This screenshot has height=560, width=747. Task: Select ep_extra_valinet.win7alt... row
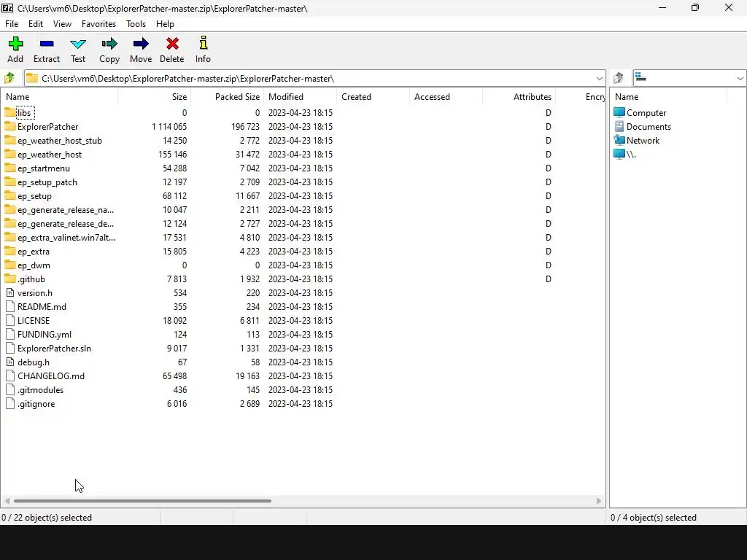[303, 237]
